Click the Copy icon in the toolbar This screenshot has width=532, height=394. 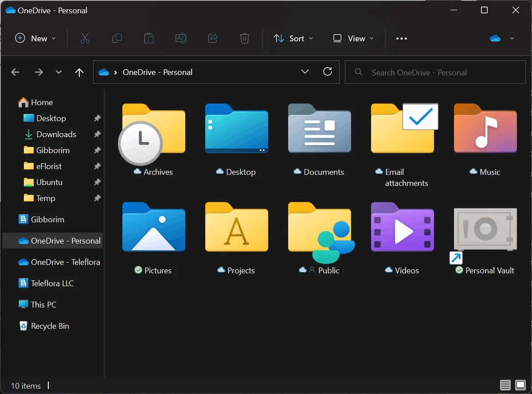coord(117,38)
